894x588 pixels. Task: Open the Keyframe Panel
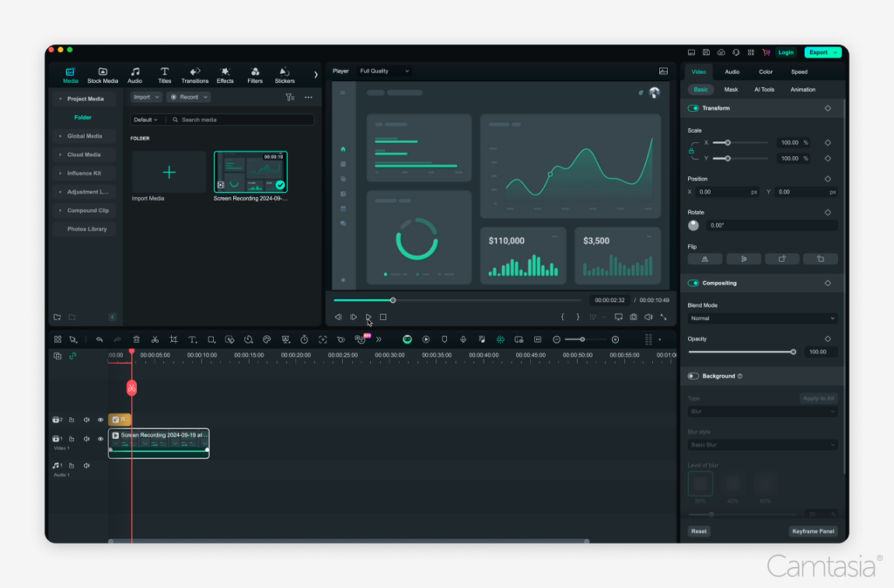point(813,531)
